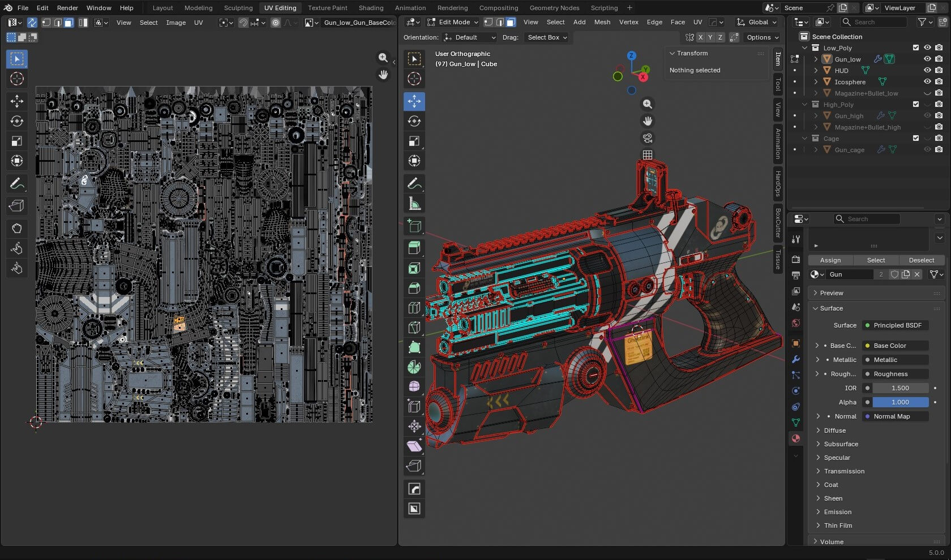This screenshot has height=560, width=951.
Task: Click the Normal Map linked input button
Action: click(896, 416)
